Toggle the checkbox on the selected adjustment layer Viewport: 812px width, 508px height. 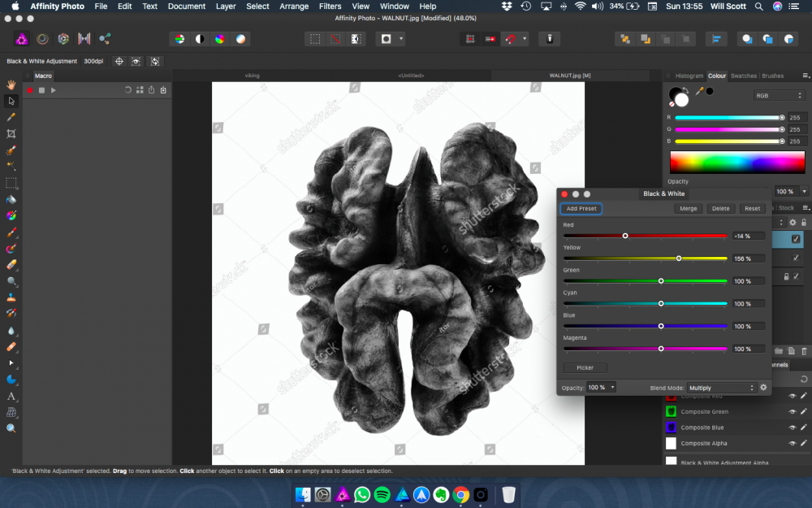pos(796,239)
